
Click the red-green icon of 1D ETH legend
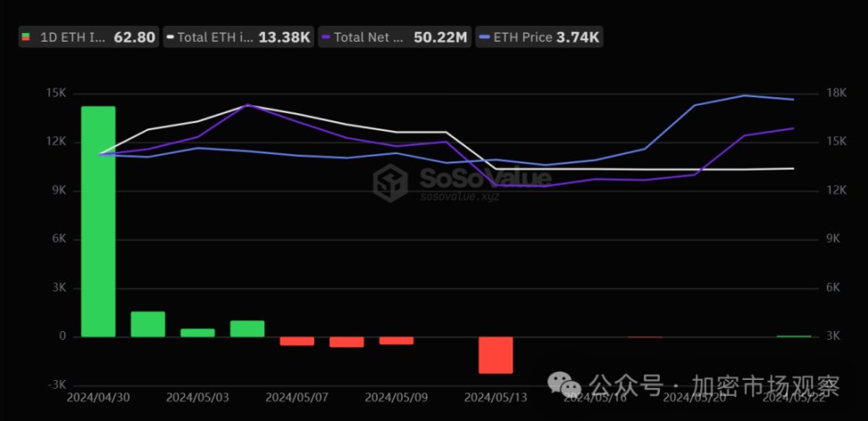click(25, 37)
